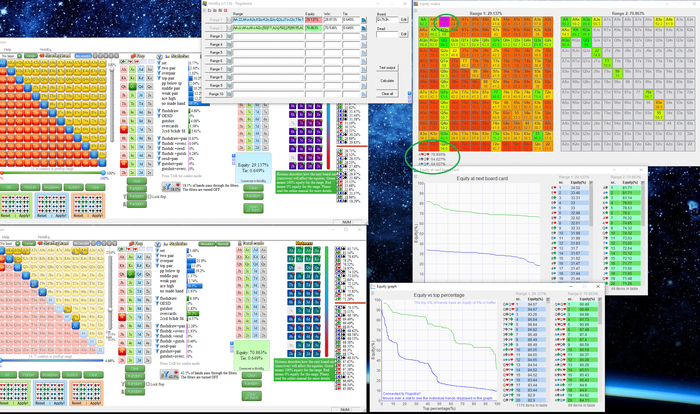Click statistics filter circle icon in upper Flopzilla
The image size is (700, 414).
click(x=158, y=56)
